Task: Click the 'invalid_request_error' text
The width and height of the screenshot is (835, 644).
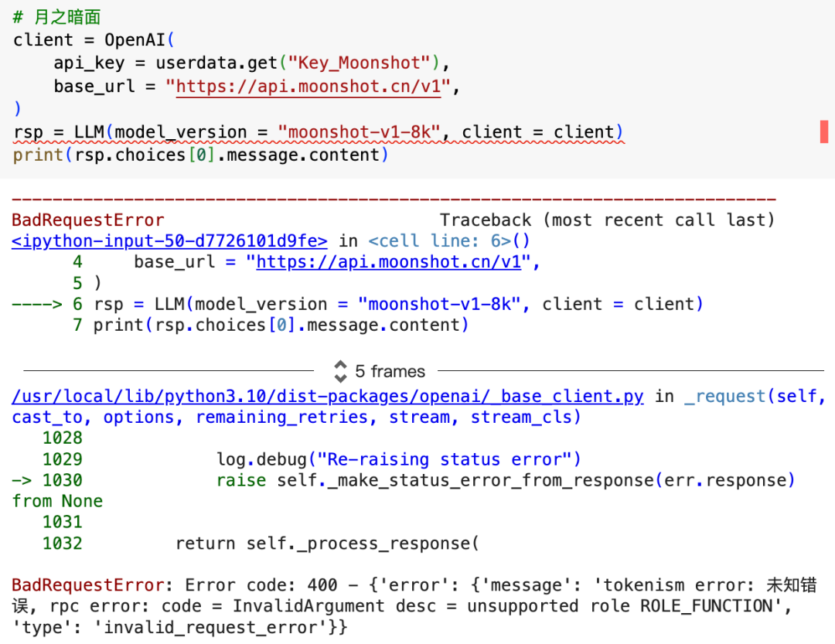Action: [x=216, y=628]
